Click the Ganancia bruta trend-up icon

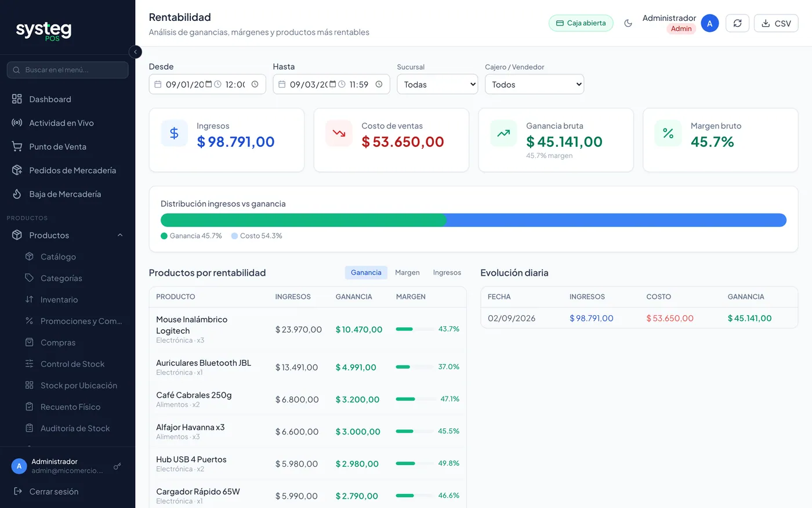[503, 133]
